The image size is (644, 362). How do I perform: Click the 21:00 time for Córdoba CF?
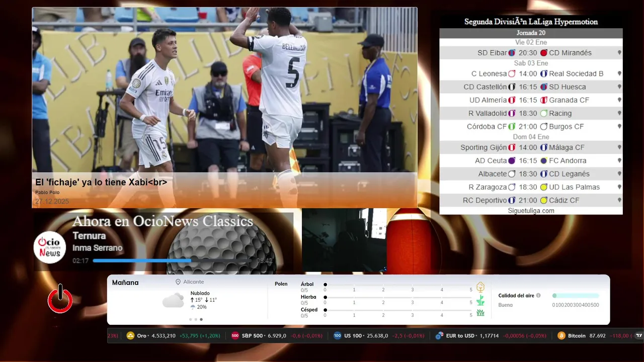click(x=528, y=127)
